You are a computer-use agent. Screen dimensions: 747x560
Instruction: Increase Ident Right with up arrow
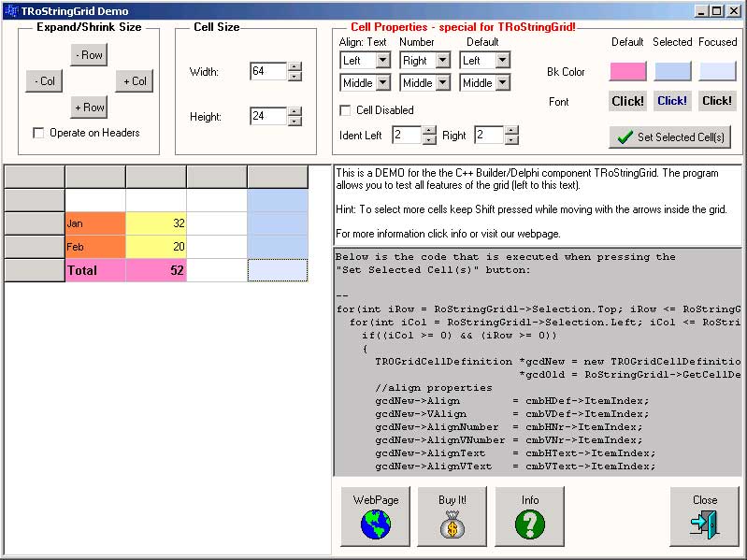tap(511, 131)
